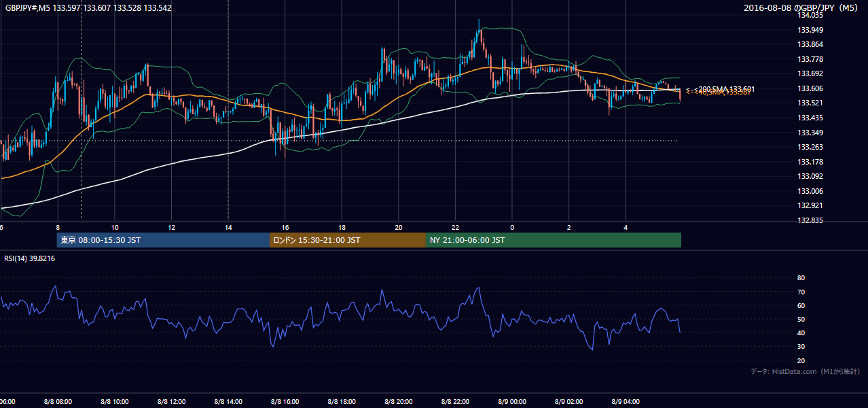Click the 8/8 08:00 date axis label
868x408 pixels.
tap(58, 402)
